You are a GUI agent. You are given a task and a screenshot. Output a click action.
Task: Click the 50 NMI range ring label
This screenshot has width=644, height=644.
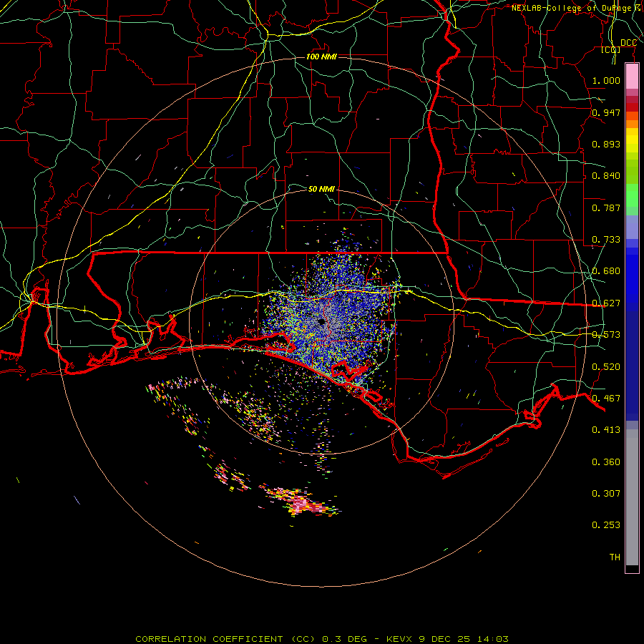click(321, 189)
